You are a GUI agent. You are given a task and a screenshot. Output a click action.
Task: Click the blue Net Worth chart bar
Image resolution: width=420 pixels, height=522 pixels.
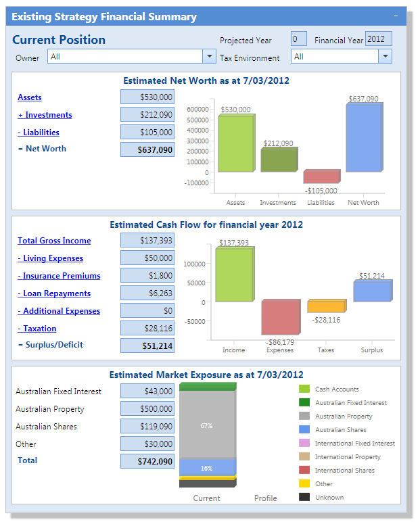pyautogui.click(x=365, y=137)
